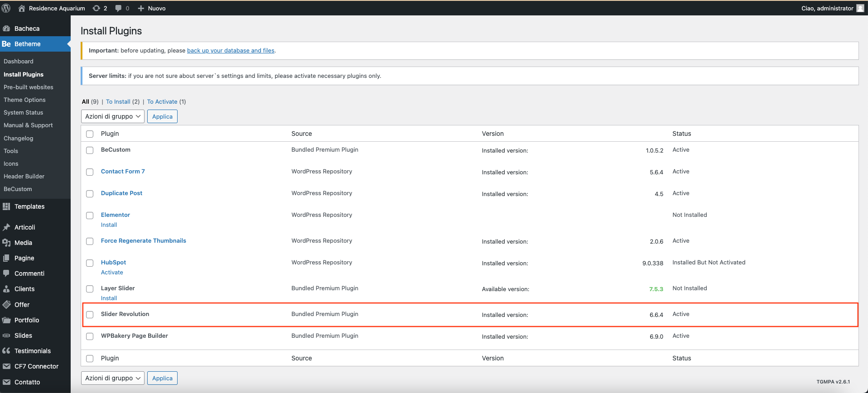Viewport: 868px width, 393px height.
Task: Select the Elementor plugin checkbox
Action: pos(90,216)
